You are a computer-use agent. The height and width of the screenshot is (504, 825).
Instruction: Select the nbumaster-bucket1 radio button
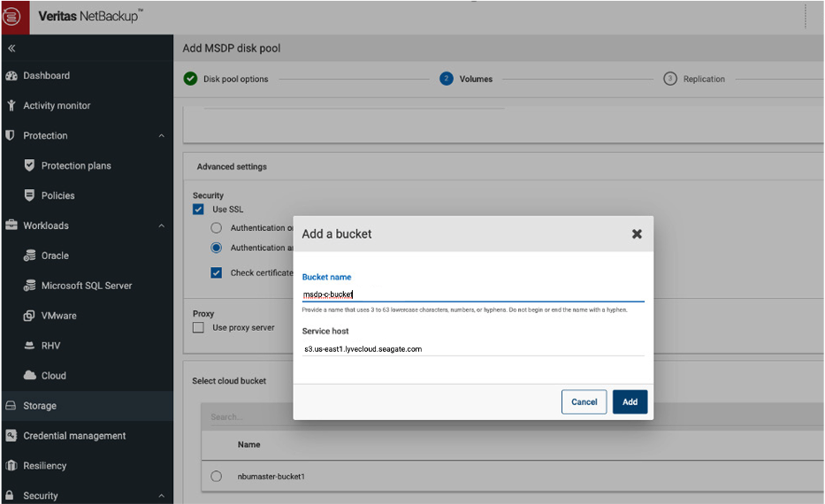click(217, 476)
